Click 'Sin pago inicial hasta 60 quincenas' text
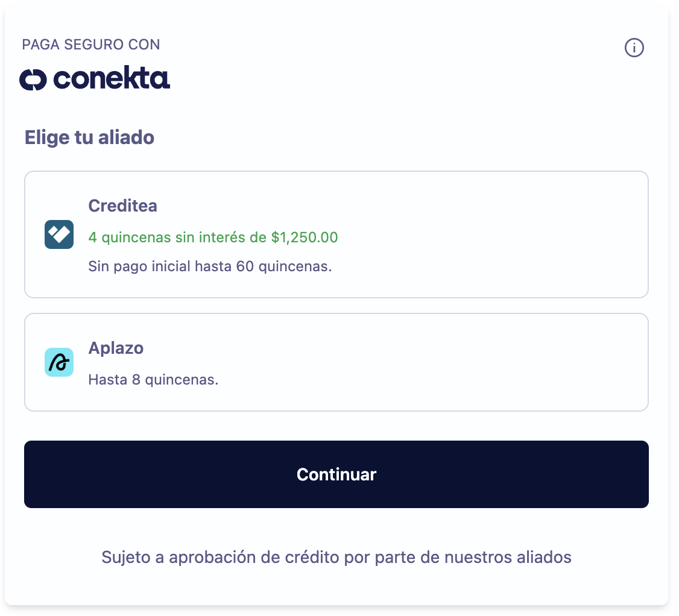 210,266
